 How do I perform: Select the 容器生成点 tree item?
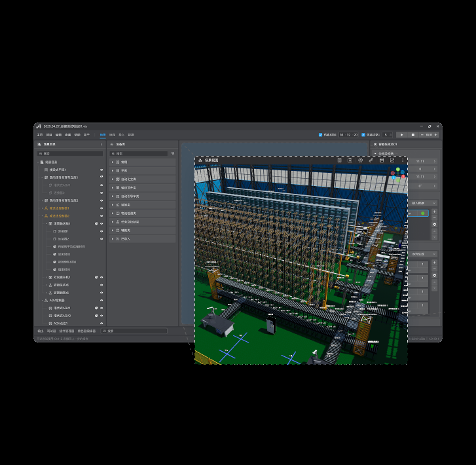(62, 285)
